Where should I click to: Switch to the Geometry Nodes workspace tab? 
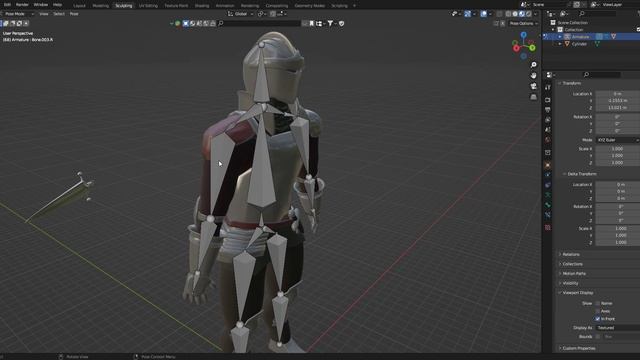coord(310,6)
